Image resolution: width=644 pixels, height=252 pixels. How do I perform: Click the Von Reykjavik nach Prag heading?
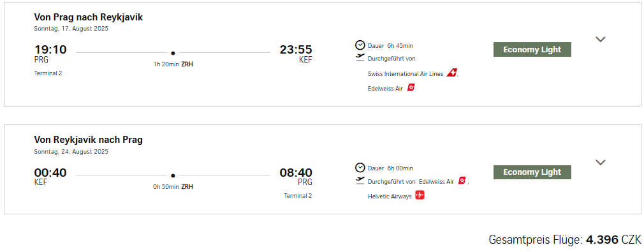tap(88, 140)
